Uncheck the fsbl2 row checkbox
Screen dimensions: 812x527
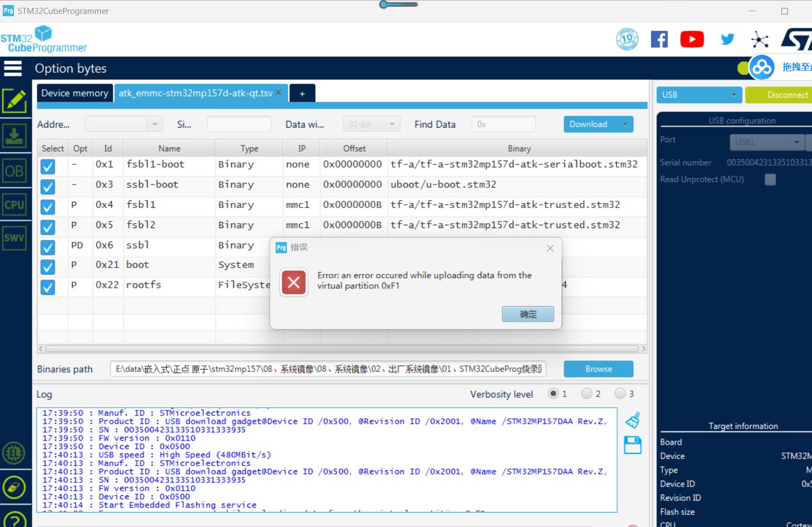48,227
